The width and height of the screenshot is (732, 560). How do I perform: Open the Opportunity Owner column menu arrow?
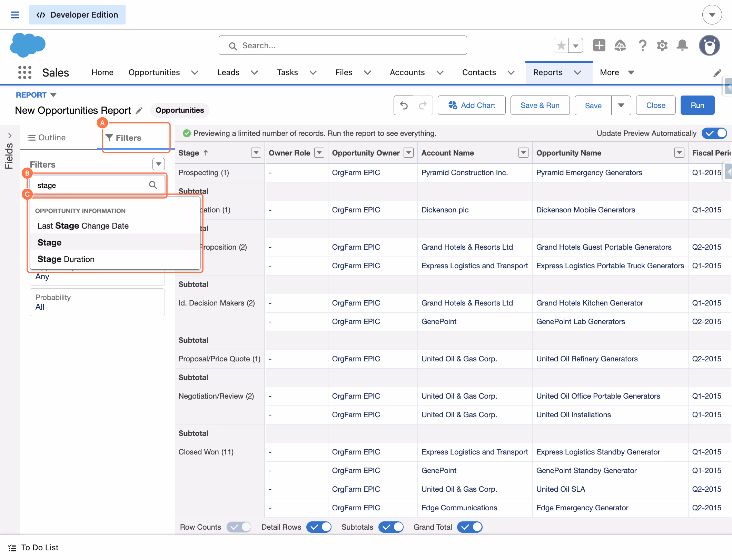(x=409, y=153)
